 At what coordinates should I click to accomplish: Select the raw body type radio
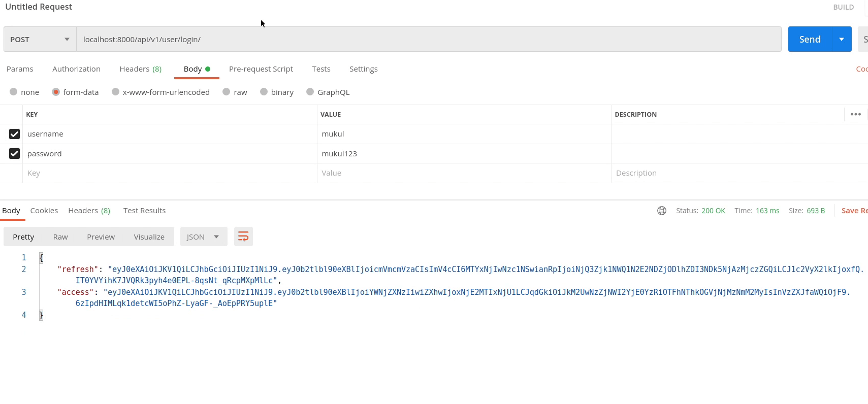pos(227,92)
